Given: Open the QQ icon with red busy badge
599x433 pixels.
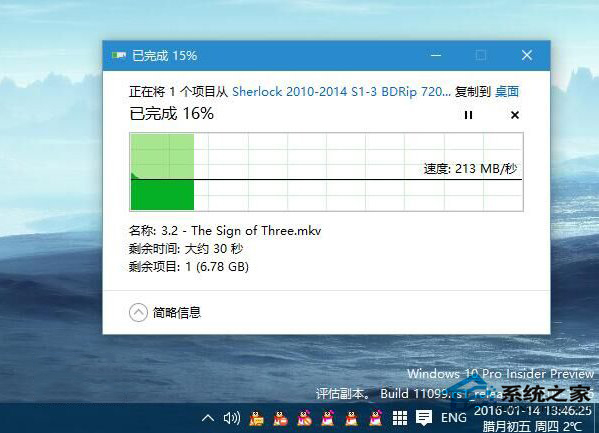Looking at the screenshot, I should tap(280, 418).
